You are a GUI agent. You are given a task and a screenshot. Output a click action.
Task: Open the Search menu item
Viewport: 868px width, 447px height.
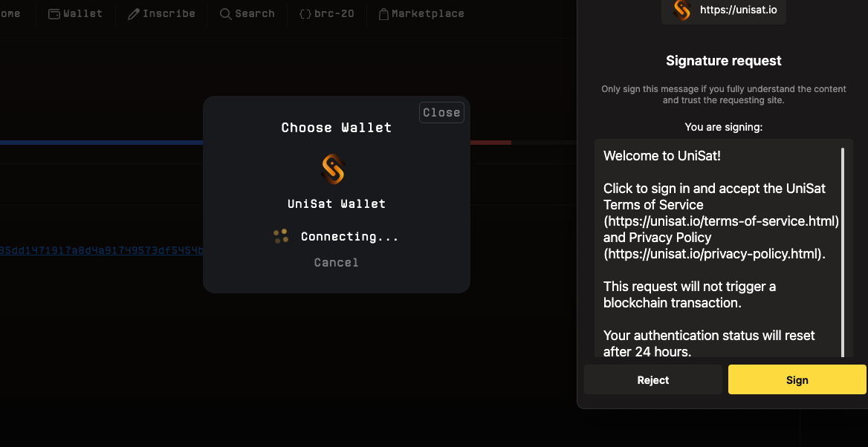click(x=247, y=14)
